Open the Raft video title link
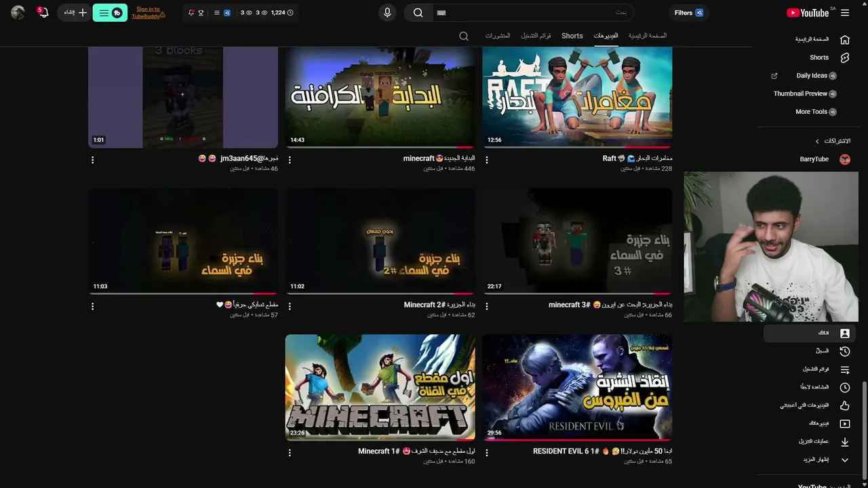The image size is (868, 488). coord(637,159)
